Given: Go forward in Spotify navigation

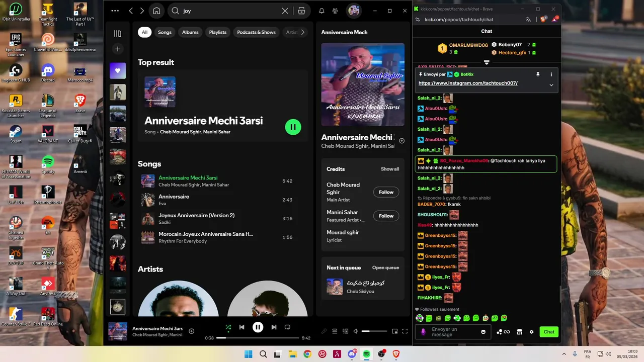Looking at the screenshot, I should point(142,11).
